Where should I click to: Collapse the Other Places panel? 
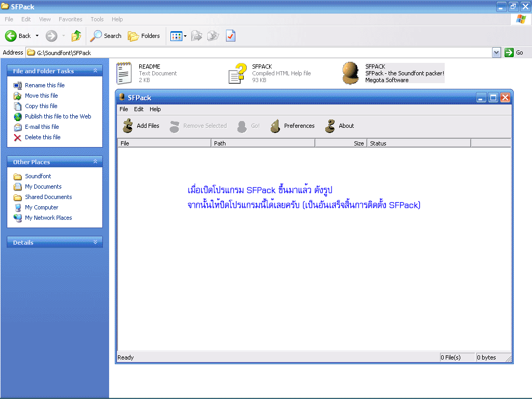pos(96,162)
